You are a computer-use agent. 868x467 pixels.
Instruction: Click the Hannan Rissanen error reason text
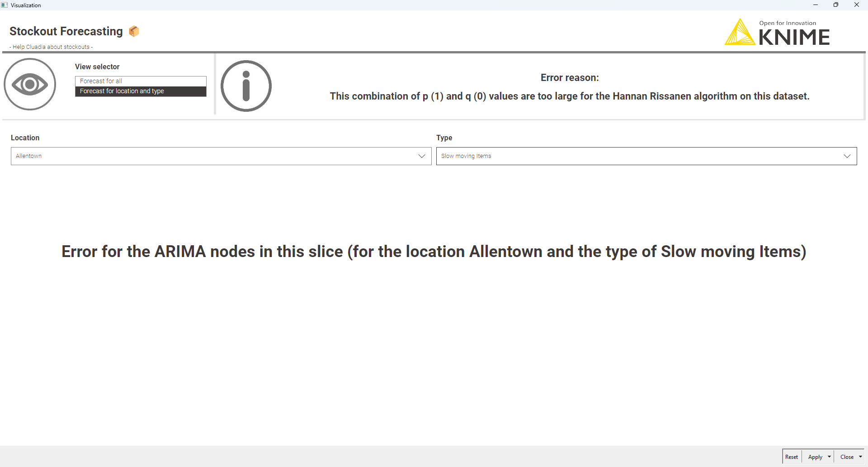point(569,96)
